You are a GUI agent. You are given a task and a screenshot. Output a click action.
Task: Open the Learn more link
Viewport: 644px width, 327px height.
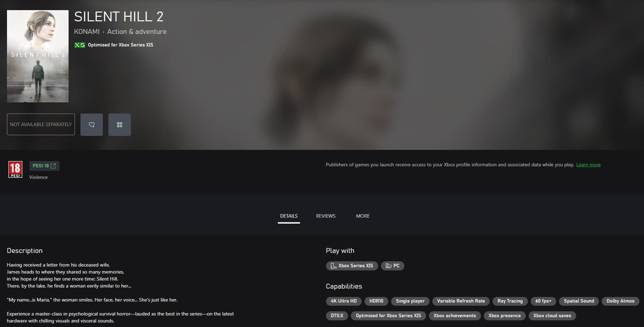588,165
